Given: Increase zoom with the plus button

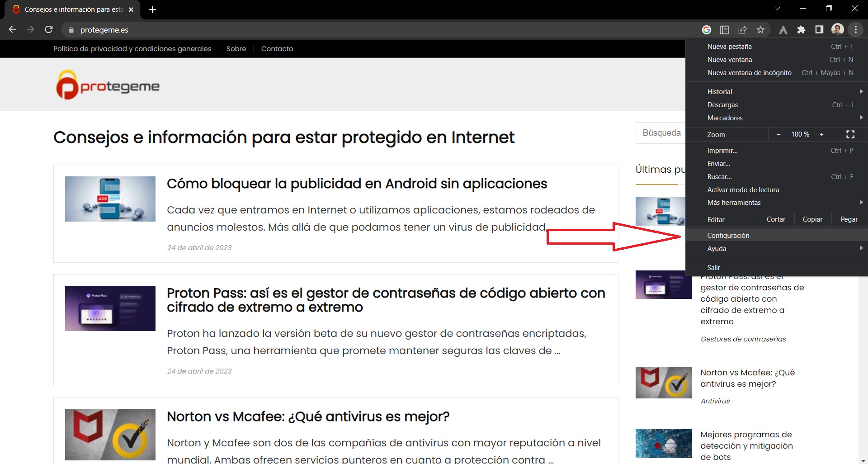Looking at the screenshot, I should (x=821, y=134).
